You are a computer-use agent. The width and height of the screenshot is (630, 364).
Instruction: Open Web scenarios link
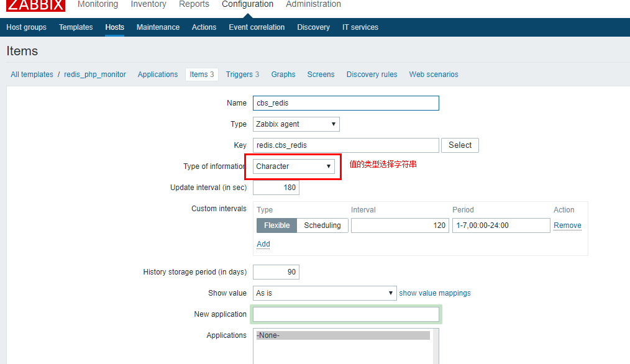[434, 75]
